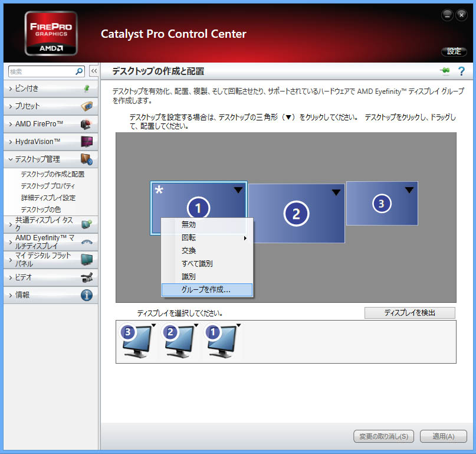Image resolution: width=476 pixels, height=454 pixels.
Task: Select display 2 monitor icon in the display list
Action: click(x=179, y=341)
